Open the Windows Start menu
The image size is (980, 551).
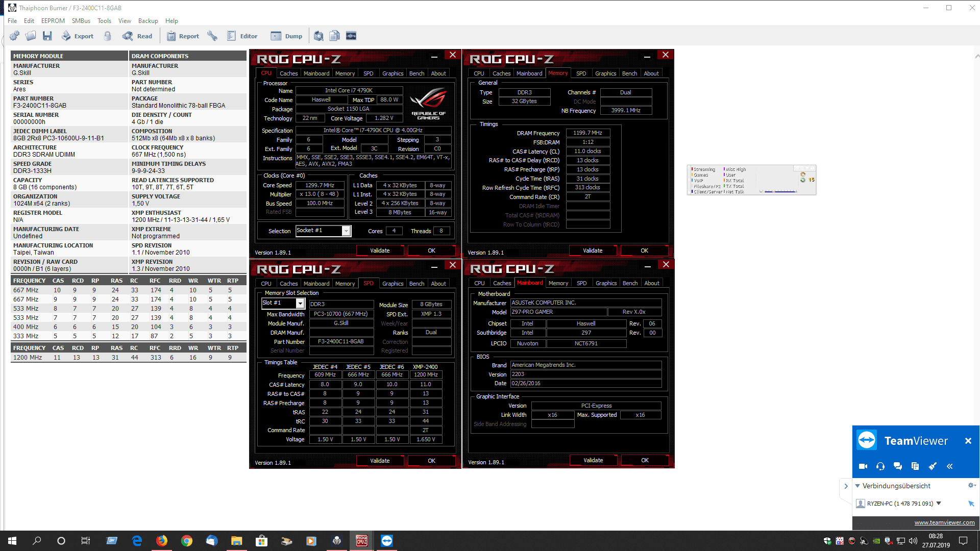point(12,541)
